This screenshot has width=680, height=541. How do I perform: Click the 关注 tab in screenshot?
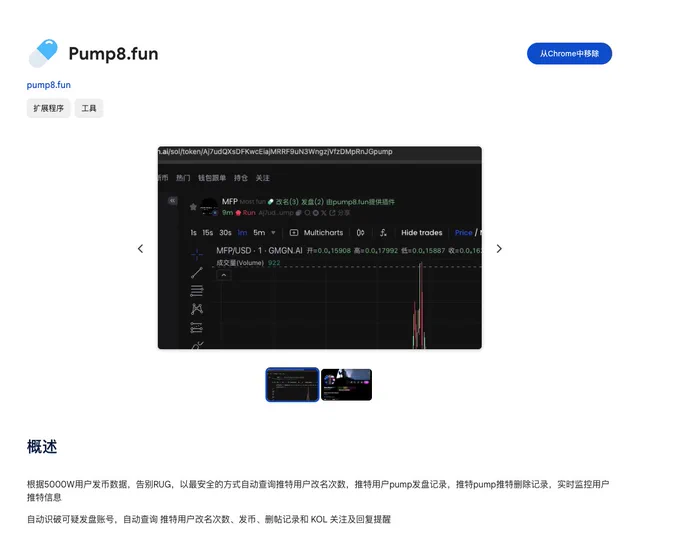pos(262,178)
